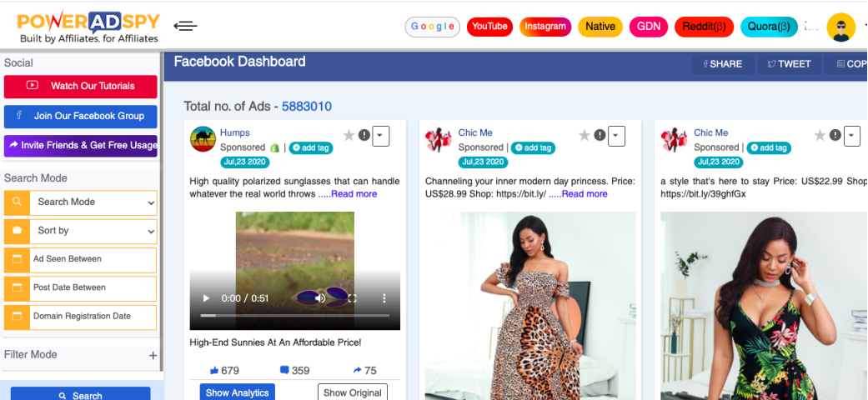Viewport: 868px width, 400px height.
Task: Open dropdown on US$22.99 Chic Me ad
Action: click(852, 136)
